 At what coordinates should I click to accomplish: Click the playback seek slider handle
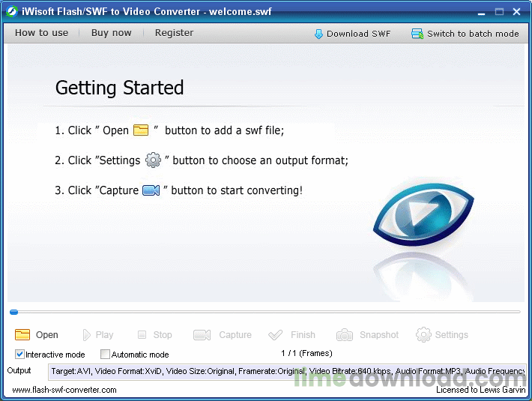pos(14,312)
